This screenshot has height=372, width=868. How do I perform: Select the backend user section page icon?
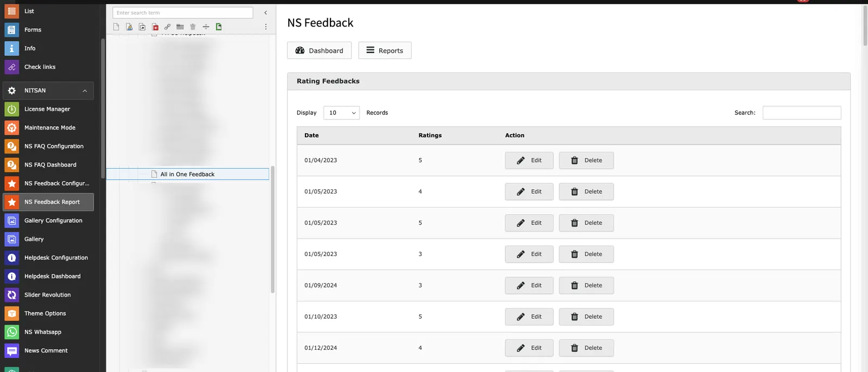pos(129,27)
